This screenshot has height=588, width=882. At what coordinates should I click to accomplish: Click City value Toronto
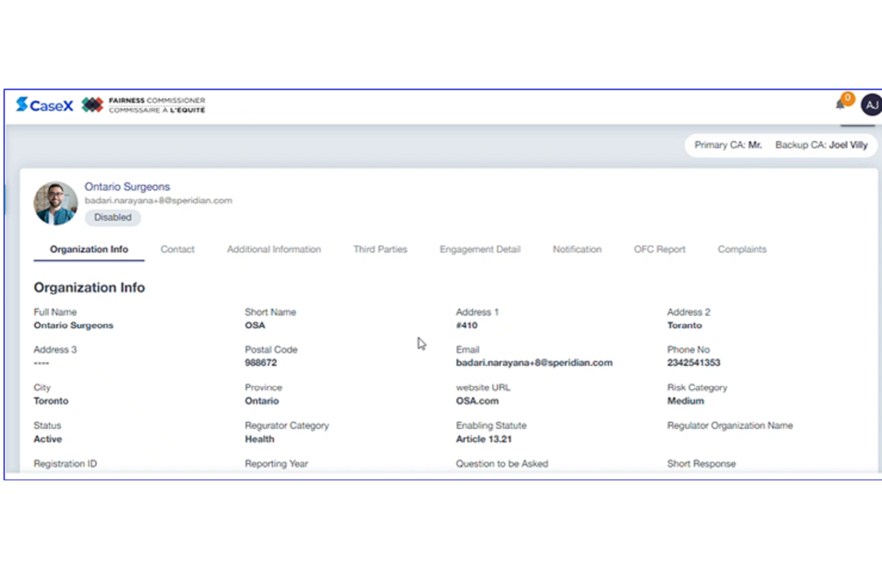(x=51, y=401)
